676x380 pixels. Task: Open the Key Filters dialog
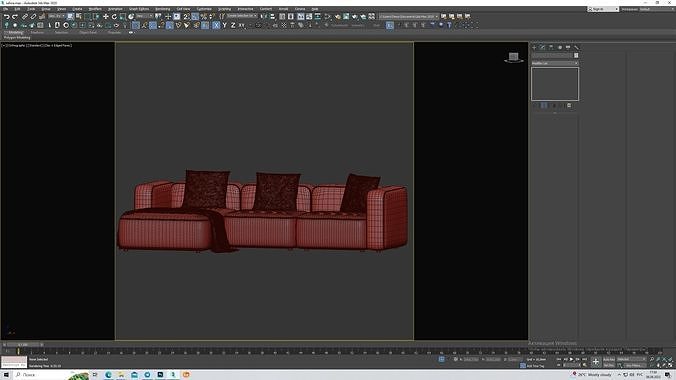tap(634, 365)
